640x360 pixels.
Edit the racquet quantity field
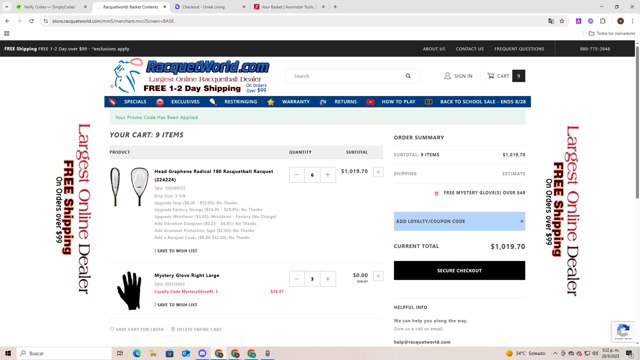click(312, 175)
